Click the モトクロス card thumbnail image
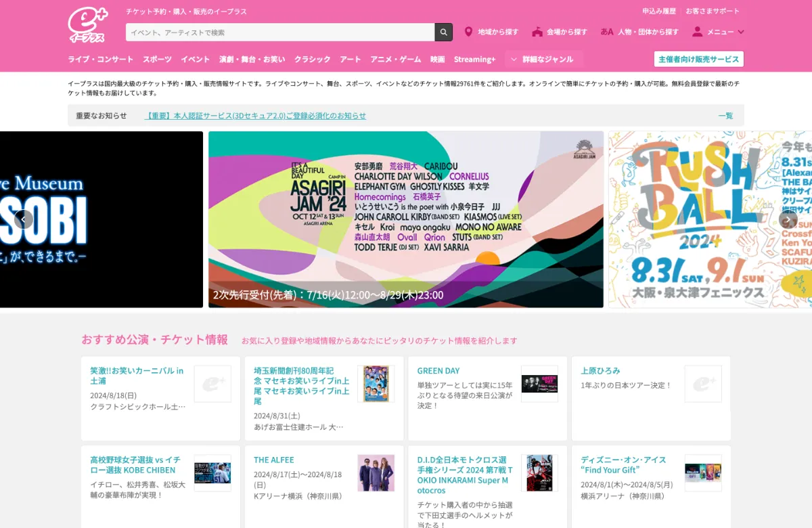Image resolution: width=812 pixels, height=528 pixels. pos(539,472)
